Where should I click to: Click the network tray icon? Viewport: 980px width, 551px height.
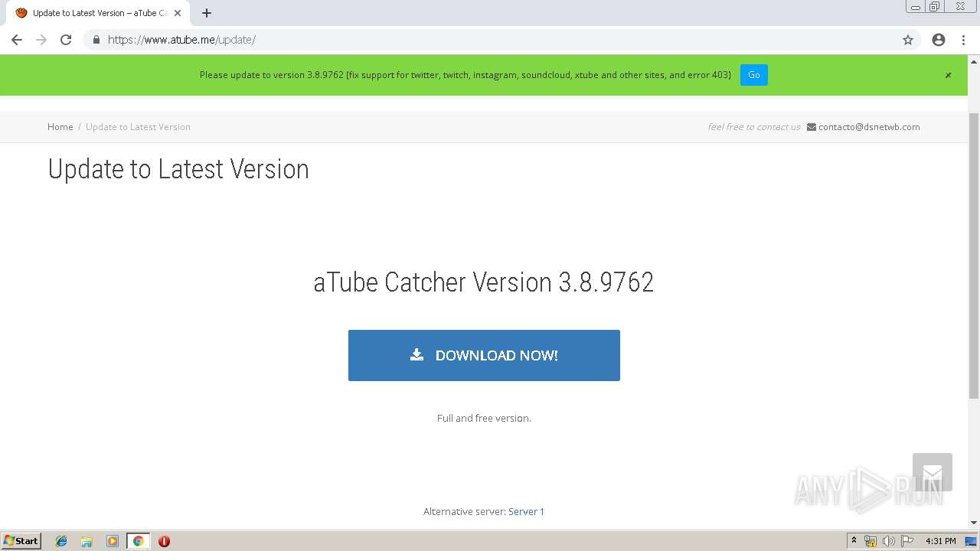(x=871, y=541)
